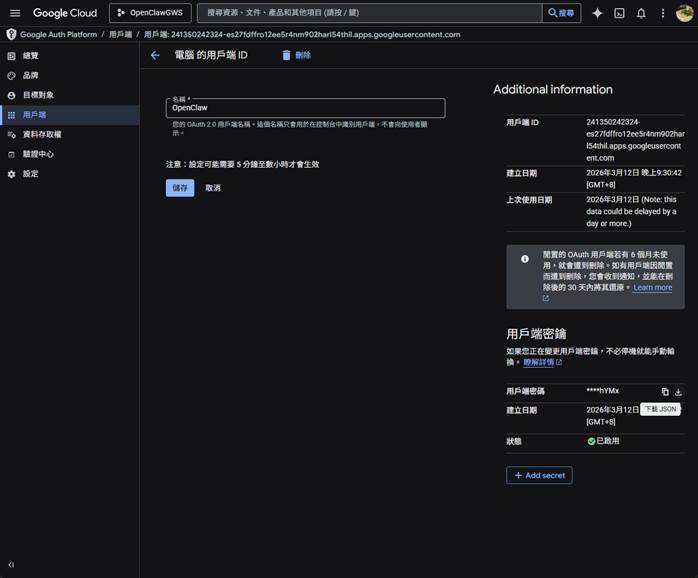This screenshot has width=698, height=578.
Task: Click the Add secret button
Action: click(x=539, y=476)
